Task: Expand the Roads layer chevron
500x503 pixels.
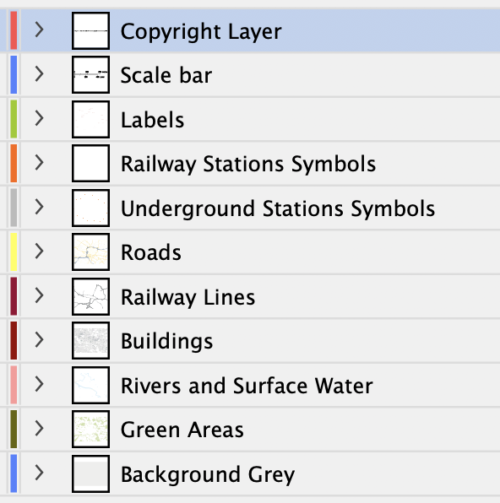Action: [39, 251]
